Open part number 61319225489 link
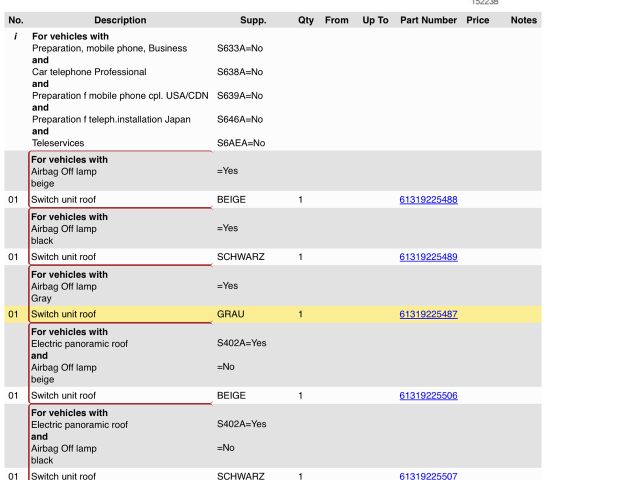This screenshot has height=480, width=640. point(428,257)
